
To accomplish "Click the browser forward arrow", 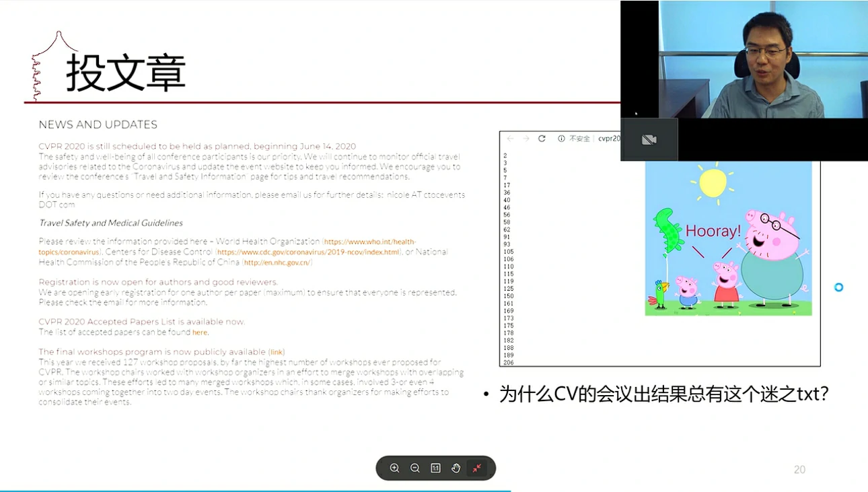I will [x=526, y=139].
